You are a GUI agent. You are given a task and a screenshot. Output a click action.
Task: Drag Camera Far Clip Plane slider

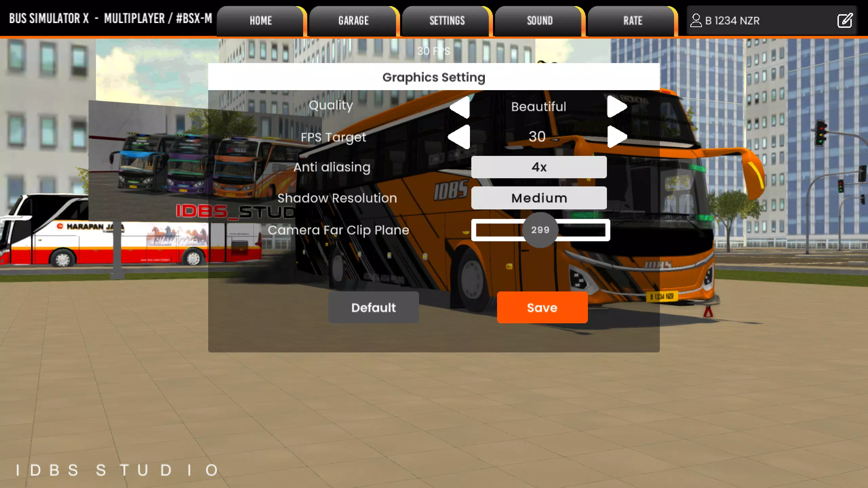(539, 230)
